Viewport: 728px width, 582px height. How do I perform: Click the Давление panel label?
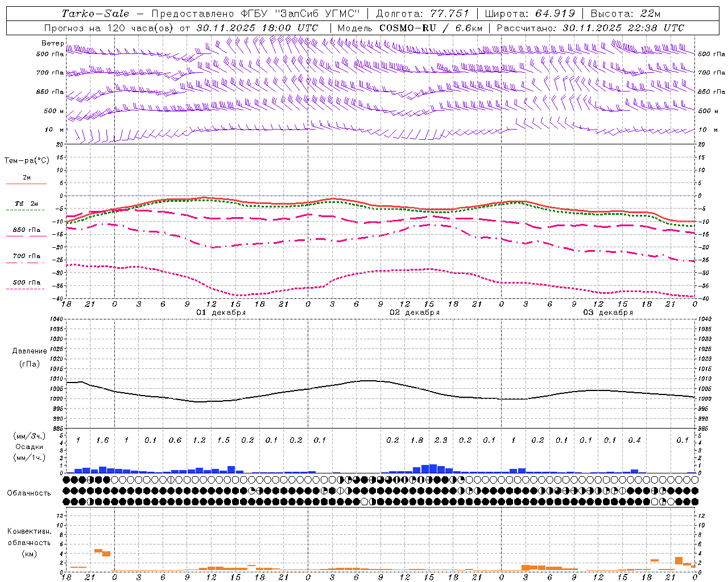coord(30,351)
